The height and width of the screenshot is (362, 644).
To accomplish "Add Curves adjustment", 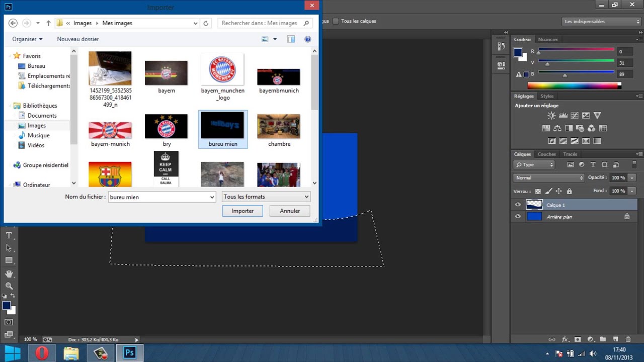I will pos(574,115).
